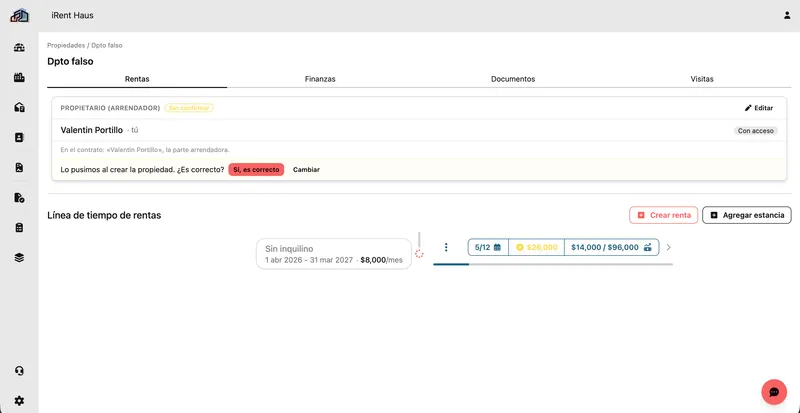Confirm owner with "Sí, es correcto"

tap(256, 169)
